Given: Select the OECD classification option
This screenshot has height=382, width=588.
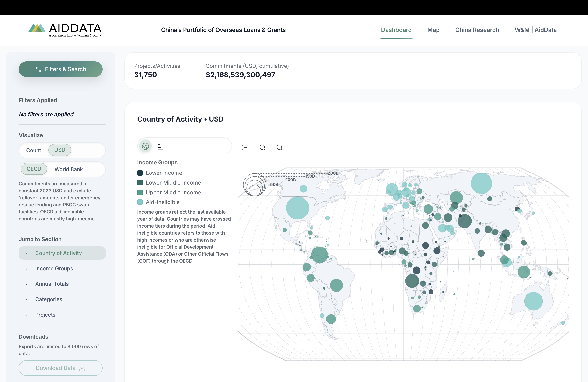Looking at the screenshot, I should click(34, 169).
